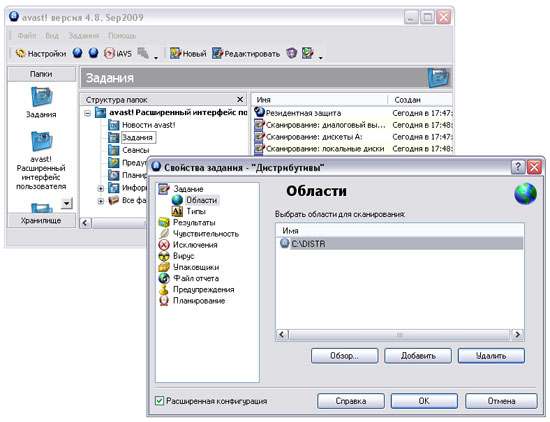
Task: Select the C:\DISTR entry in the areas list
Action: (400, 243)
